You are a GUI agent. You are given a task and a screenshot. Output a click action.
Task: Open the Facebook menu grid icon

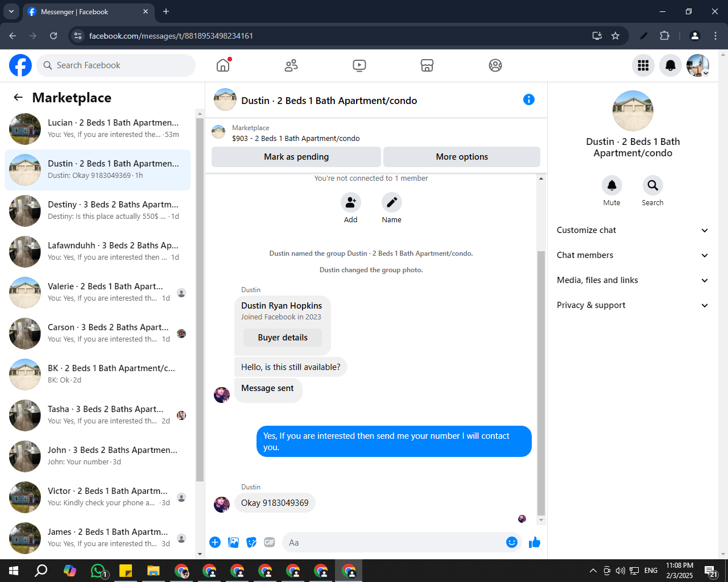pyautogui.click(x=643, y=65)
